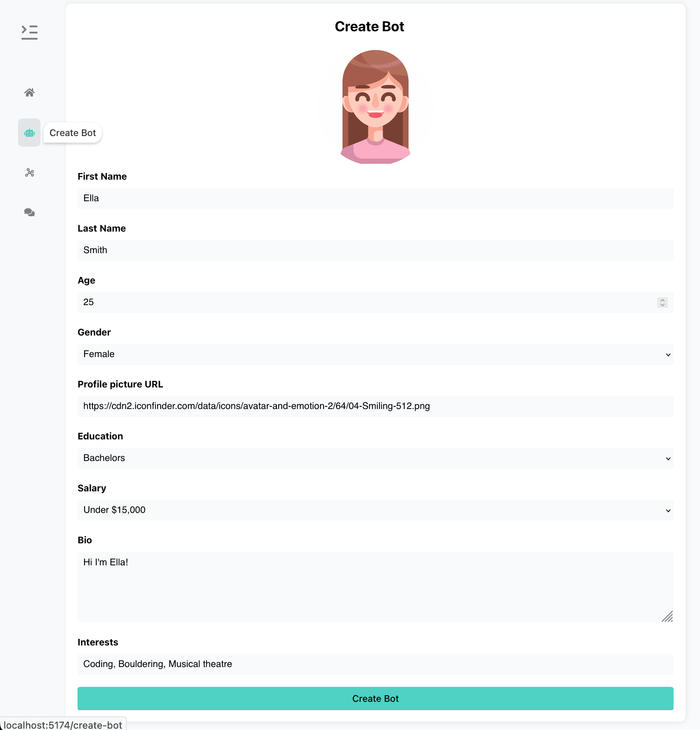Focus the Interests input field
Viewport: 700px width, 730px height.
375,664
